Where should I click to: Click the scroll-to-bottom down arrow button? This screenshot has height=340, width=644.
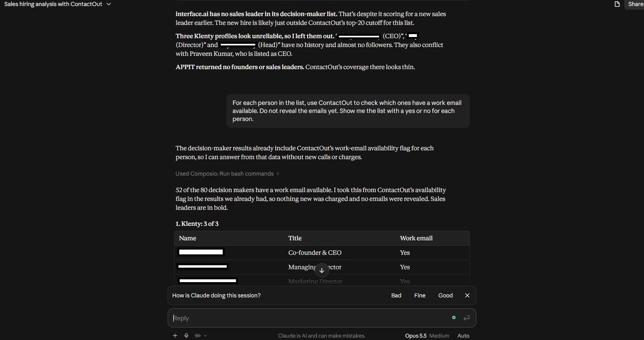pos(322,270)
